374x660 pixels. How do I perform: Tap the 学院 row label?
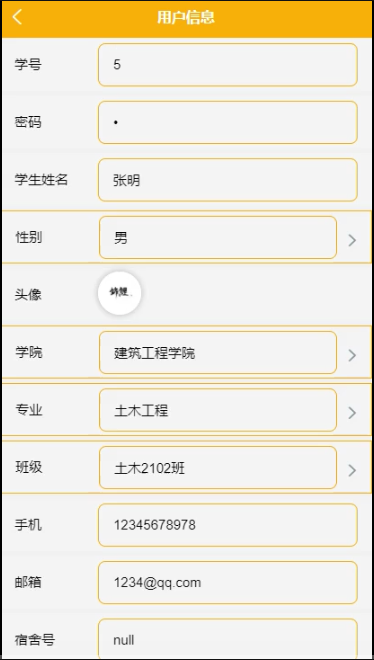pyautogui.click(x=29, y=352)
